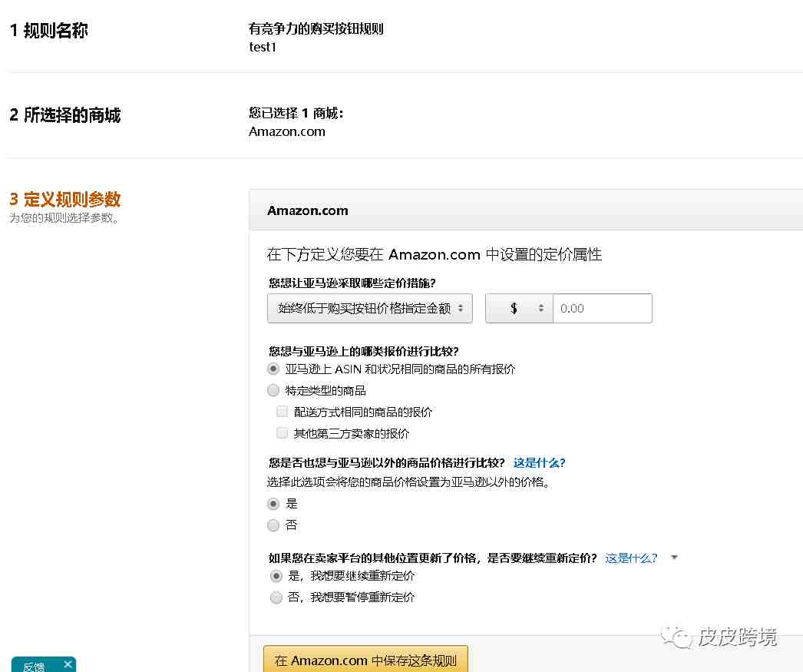The image size is (803, 672).
Task: Select radio 亚马逊上 ASIN 和状况相同的商品的所有报价
Action: pyautogui.click(x=273, y=369)
